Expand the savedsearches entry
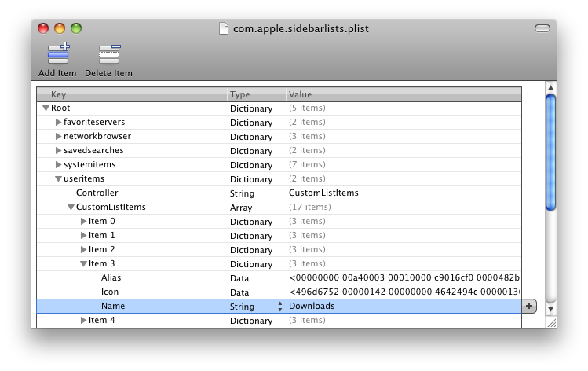Screen dimensions: 588x371 58,151
